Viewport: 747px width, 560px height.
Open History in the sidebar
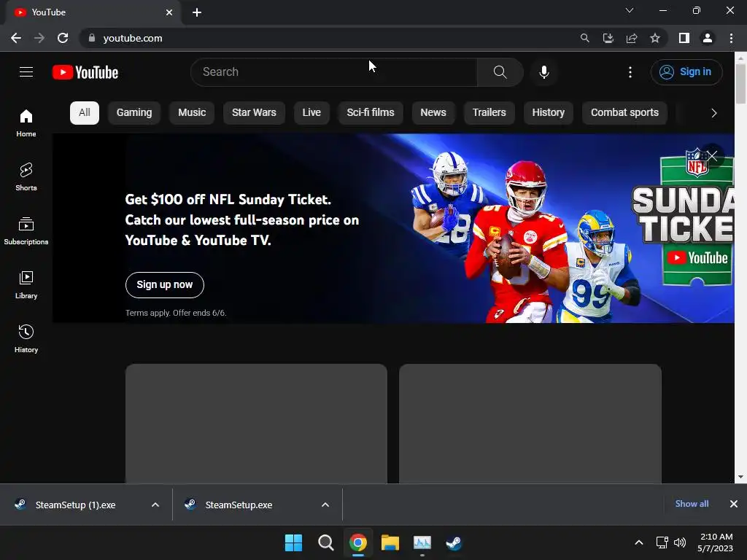point(26,338)
